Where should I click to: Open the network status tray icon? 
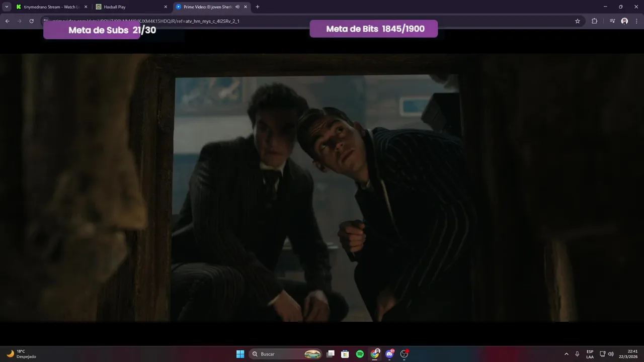click(x=602, y=354)
